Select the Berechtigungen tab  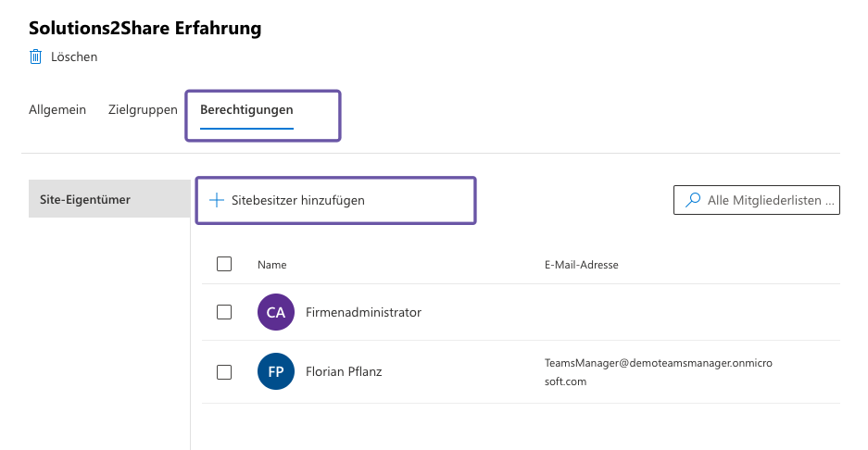pos(247,110)
